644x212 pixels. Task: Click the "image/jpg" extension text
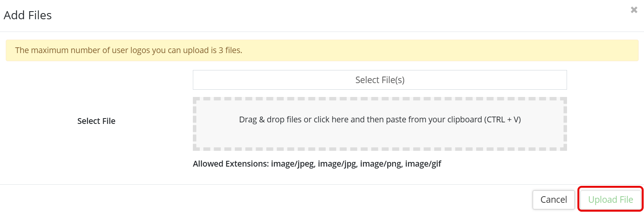tap(338, 164)
